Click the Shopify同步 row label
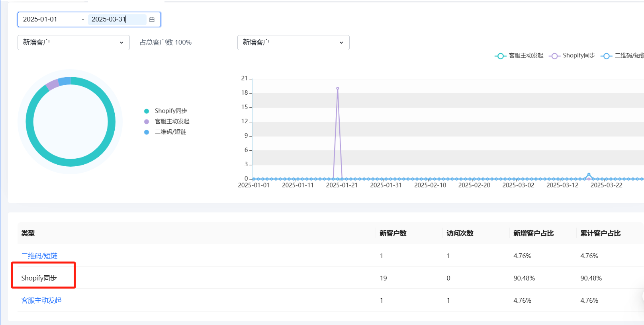The height and width of the screenshot is (325, 644). 39,278
